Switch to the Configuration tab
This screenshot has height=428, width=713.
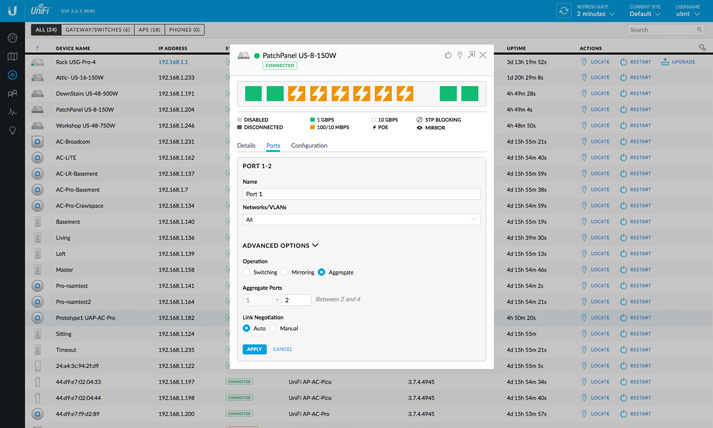click(309, 146)
